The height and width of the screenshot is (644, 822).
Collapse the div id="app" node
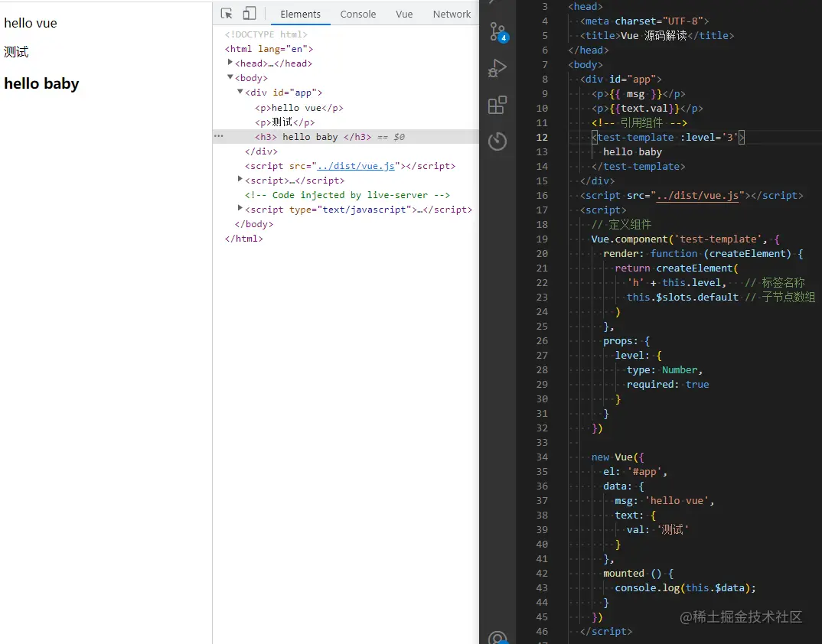240,91
